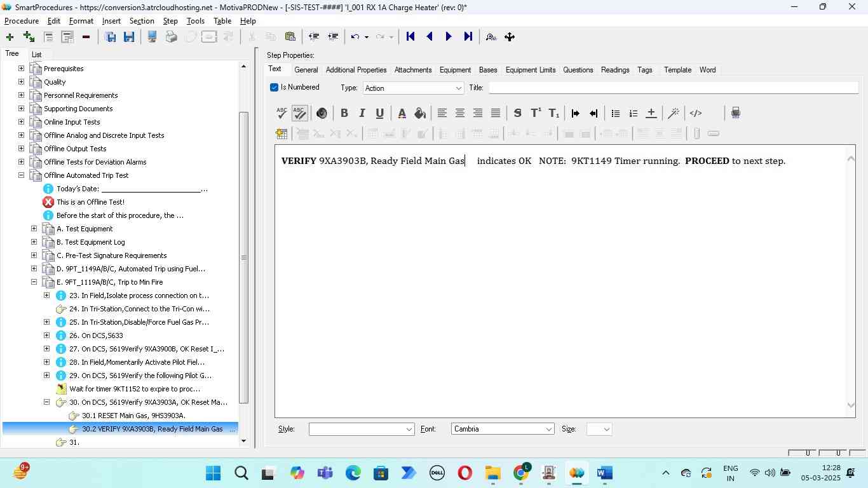This screenshot has width=868, height=488.
Task: Click the print icon in editor toolbar
Action: (735, 113)
